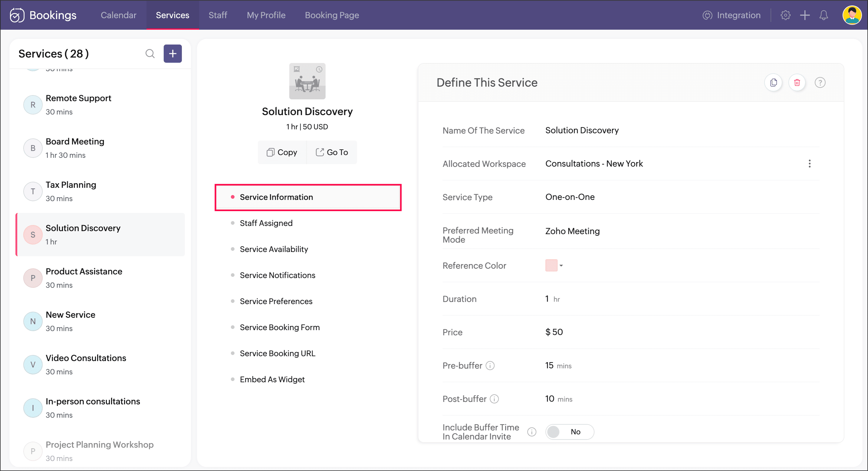868x471 pixels.
Task: Open the Reference Color dropdown arrow
Action: tap(561, 266)
